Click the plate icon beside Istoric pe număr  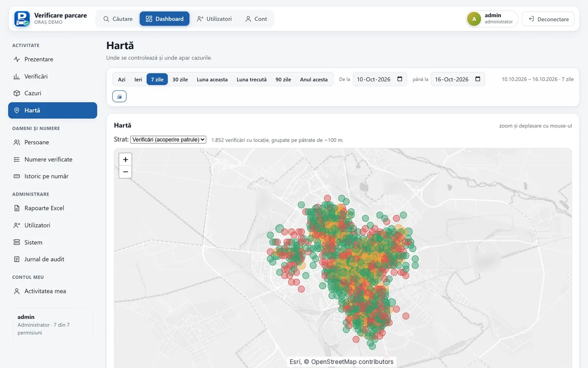coord(17,176)
